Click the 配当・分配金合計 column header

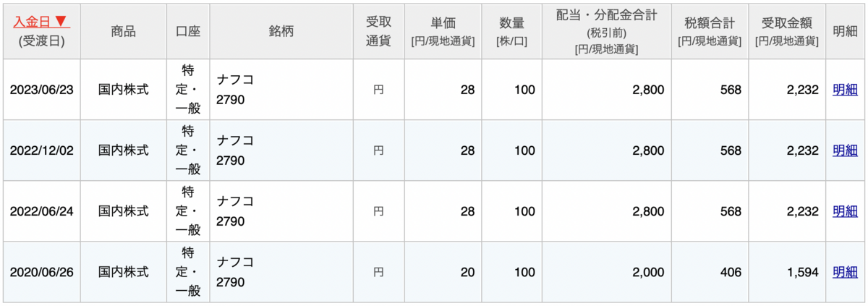point(606,31)
